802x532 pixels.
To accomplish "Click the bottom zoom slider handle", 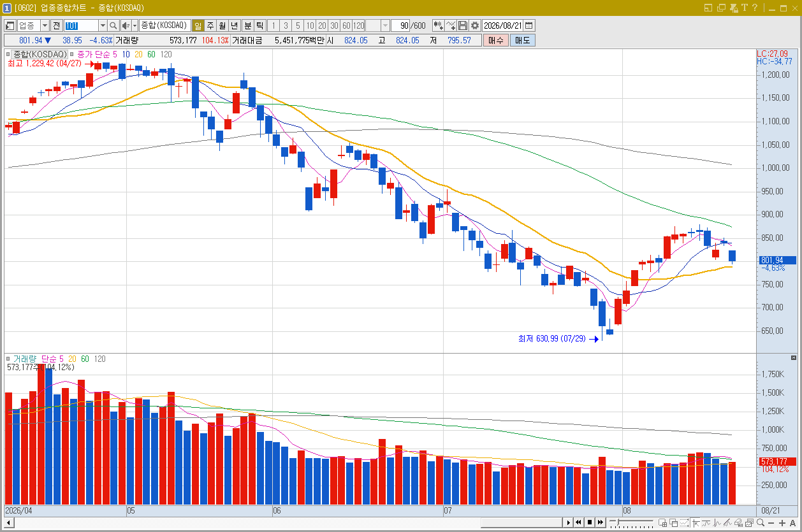I will 617,521.
